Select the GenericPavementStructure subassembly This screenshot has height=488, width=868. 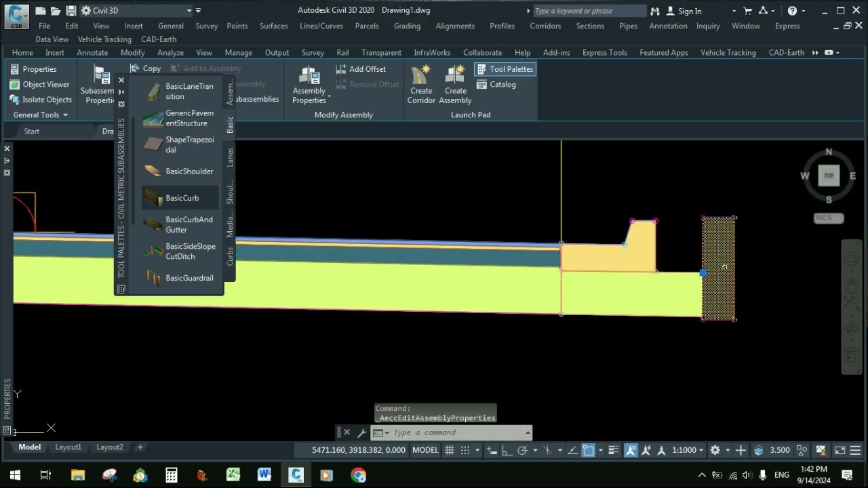180,118
